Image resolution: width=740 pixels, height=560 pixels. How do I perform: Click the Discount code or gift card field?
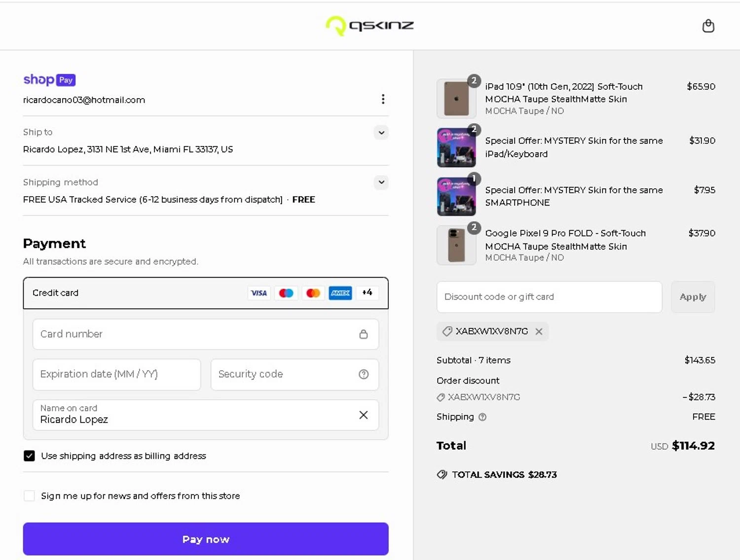click(x=549, y=297)
